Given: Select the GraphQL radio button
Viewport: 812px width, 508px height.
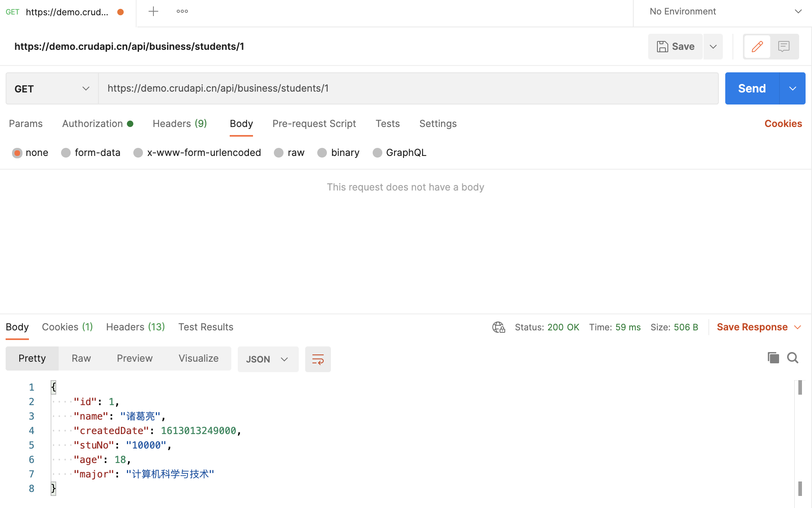Looking at the screenshot, I should pyautogui.click(x=377, y=153).
